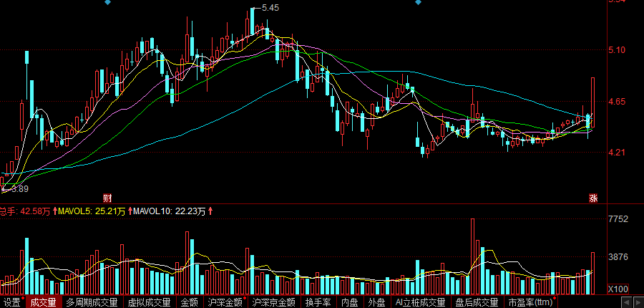Click the left blue diamond marker at top
This screenshot has width=644, height=308.
tap(107, 2)
